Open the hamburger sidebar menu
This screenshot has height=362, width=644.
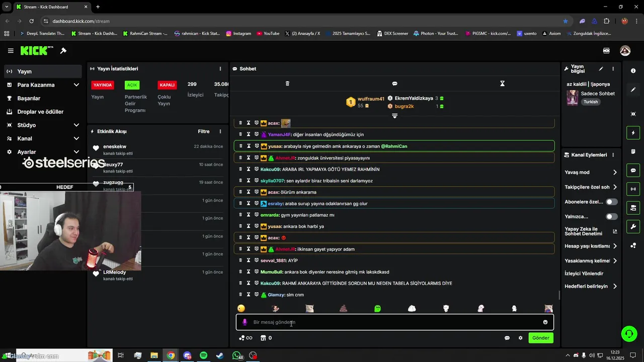11,51
